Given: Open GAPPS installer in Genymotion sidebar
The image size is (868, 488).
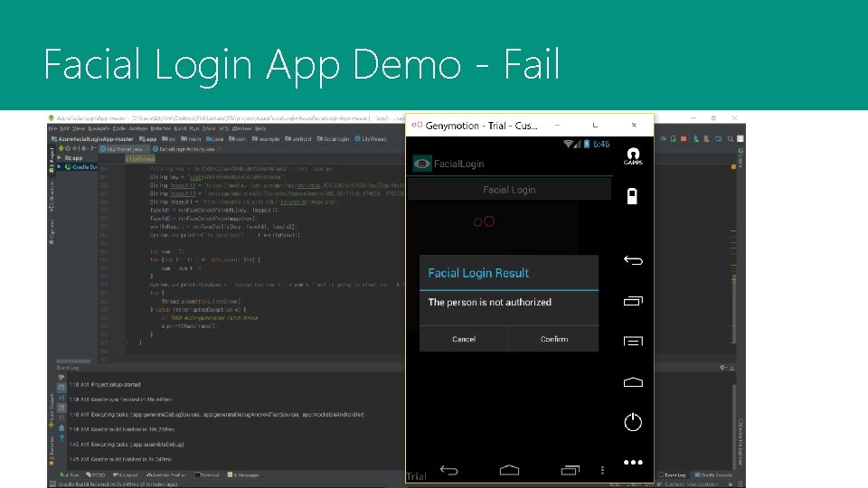Looking at the screenshot, I should [633, 156].
